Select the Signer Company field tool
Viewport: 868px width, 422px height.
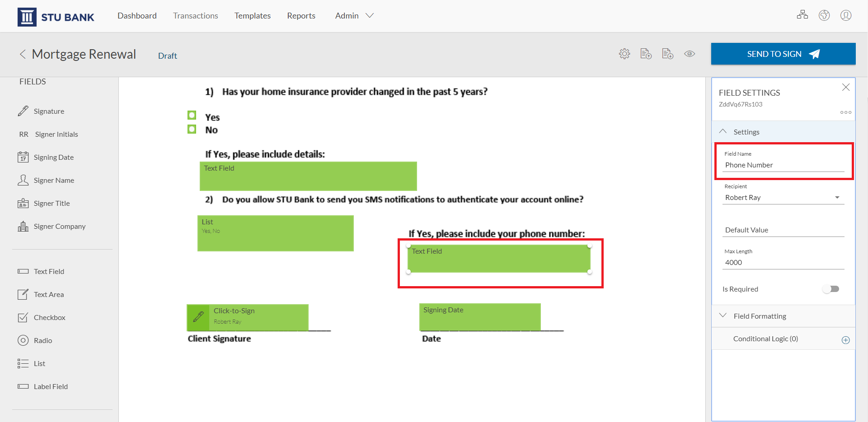click(52, 226)
